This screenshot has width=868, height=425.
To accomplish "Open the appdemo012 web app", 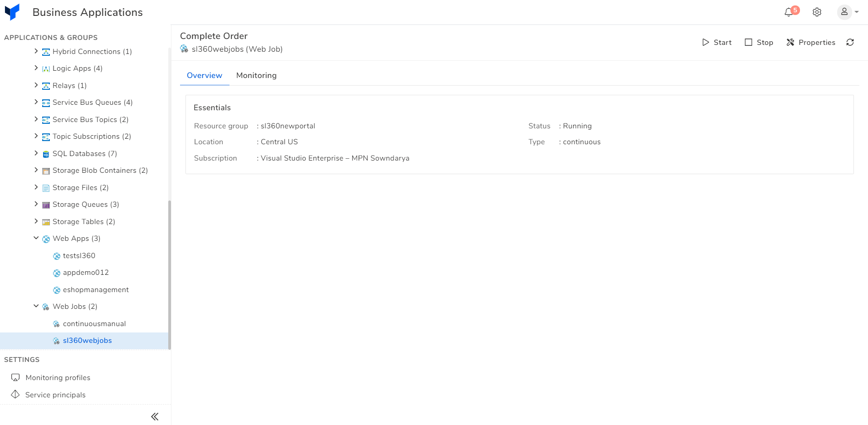I will (x=86, y=272).
